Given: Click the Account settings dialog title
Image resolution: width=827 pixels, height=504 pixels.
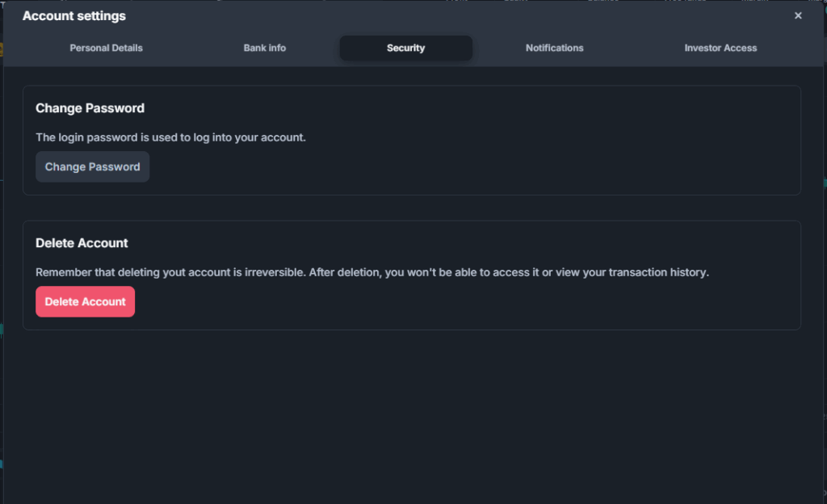Looking at the screenshot, I should point(74,16).
